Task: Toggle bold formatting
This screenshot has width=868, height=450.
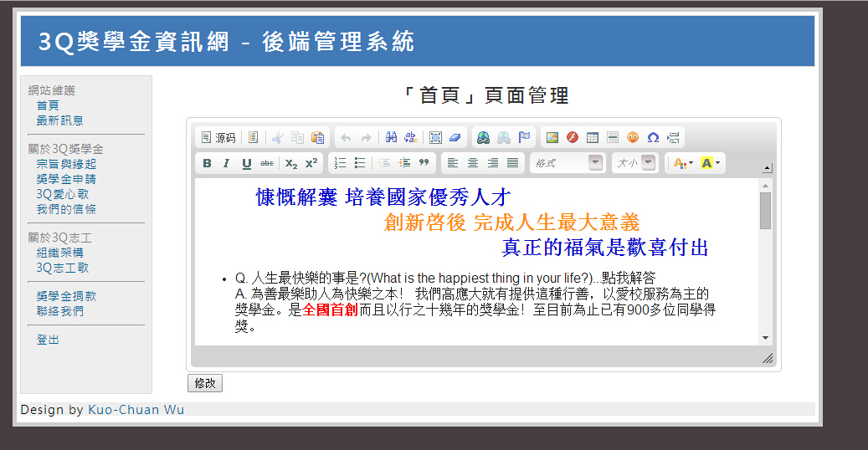Action: coord(207,163)
